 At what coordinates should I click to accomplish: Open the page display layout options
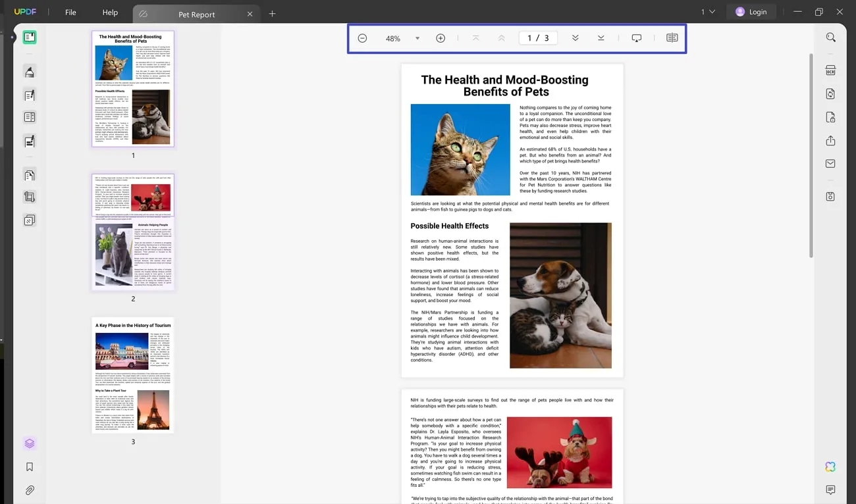click(x=672, y=38)
